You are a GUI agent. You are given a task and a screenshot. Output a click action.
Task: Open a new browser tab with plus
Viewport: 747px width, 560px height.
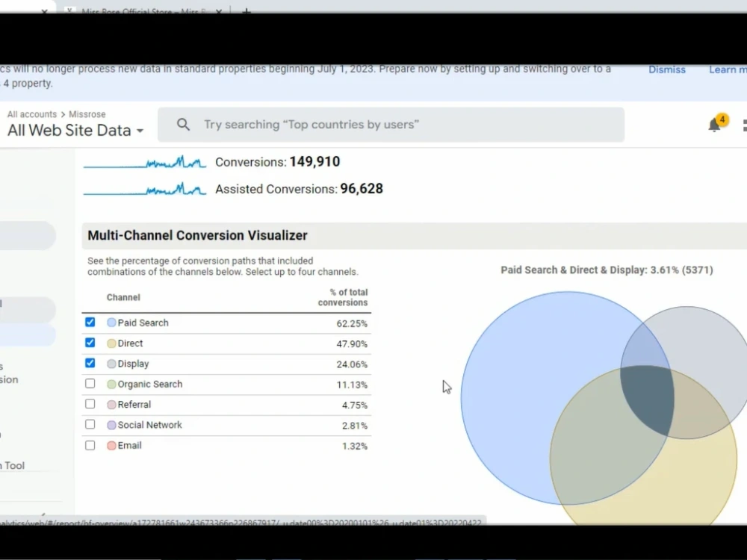(x=247, y=11)
